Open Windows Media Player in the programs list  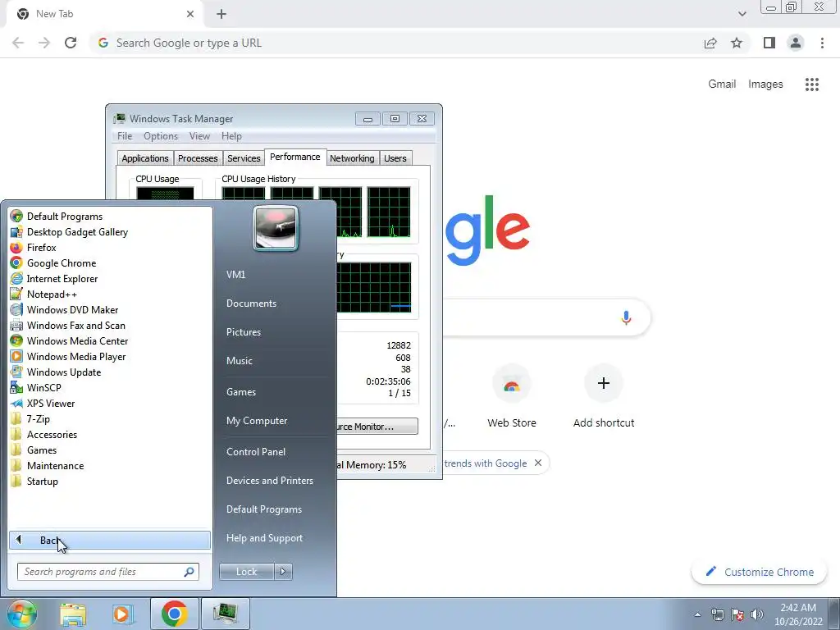coord(68,356)
